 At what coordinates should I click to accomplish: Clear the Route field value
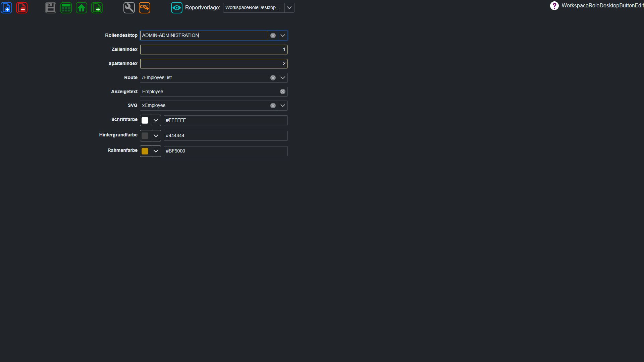point(273,78)
